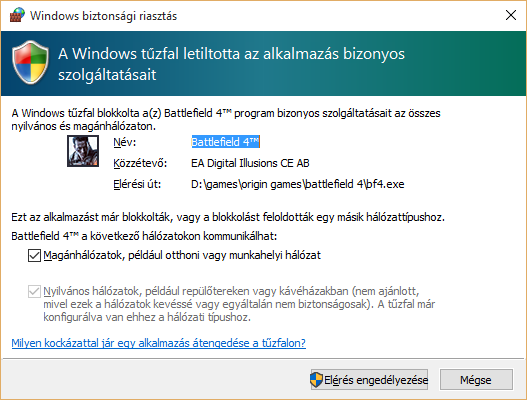527x400 pixels.
Task: Click the disabled Nyilvános hálózatok checkbox
Action: tap(34, 291)
